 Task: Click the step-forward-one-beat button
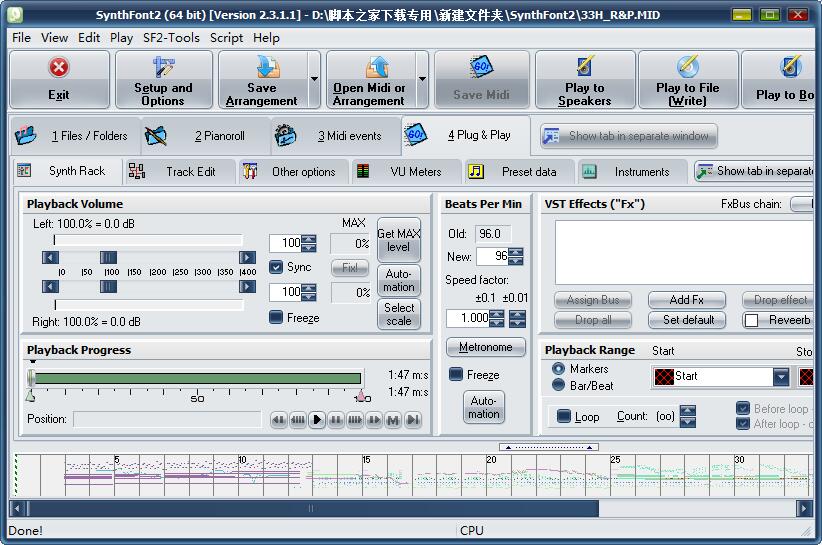tap(374, 420)
